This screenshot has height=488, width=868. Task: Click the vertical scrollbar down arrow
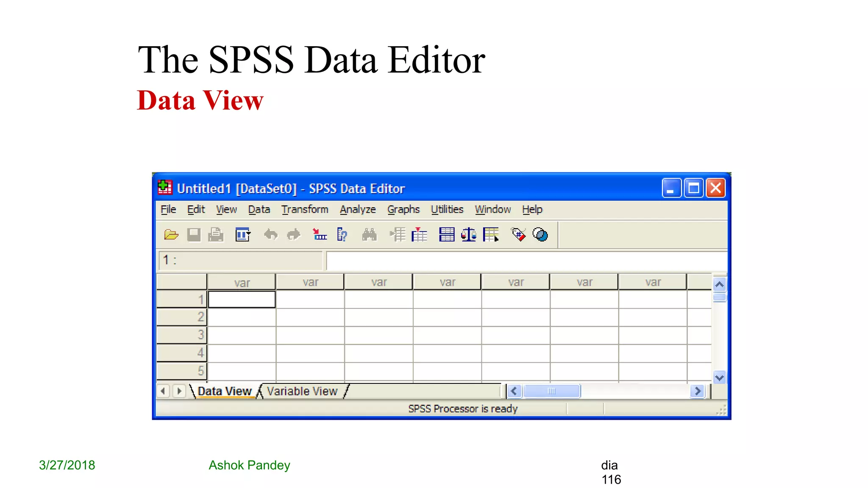point(719,377)
